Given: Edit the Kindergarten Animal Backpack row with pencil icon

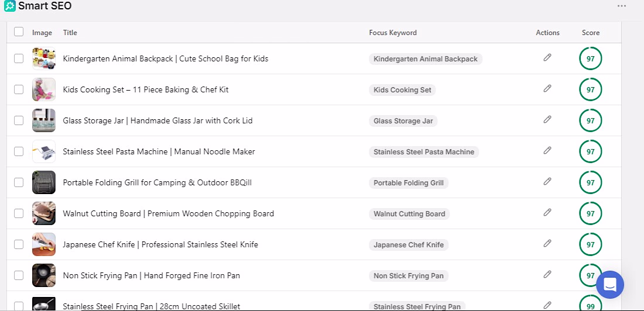Looking at the screenshot, I should 547,58.
